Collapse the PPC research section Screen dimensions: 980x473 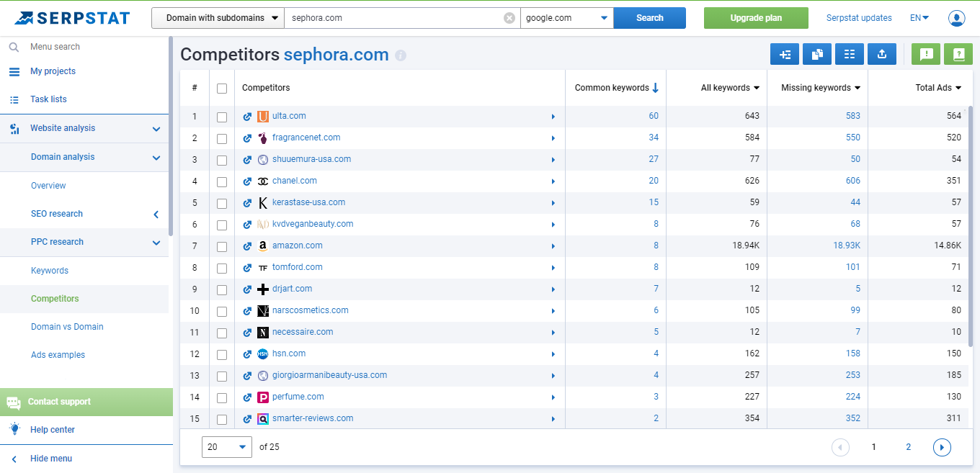pyautogui.click(x=156, y=243)
